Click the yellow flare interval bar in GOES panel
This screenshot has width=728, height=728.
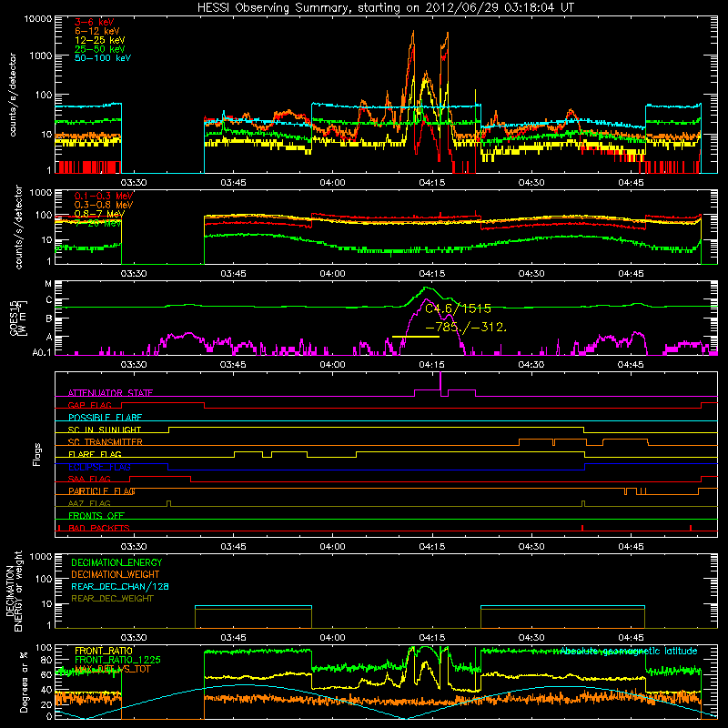(x=416, y=336)
